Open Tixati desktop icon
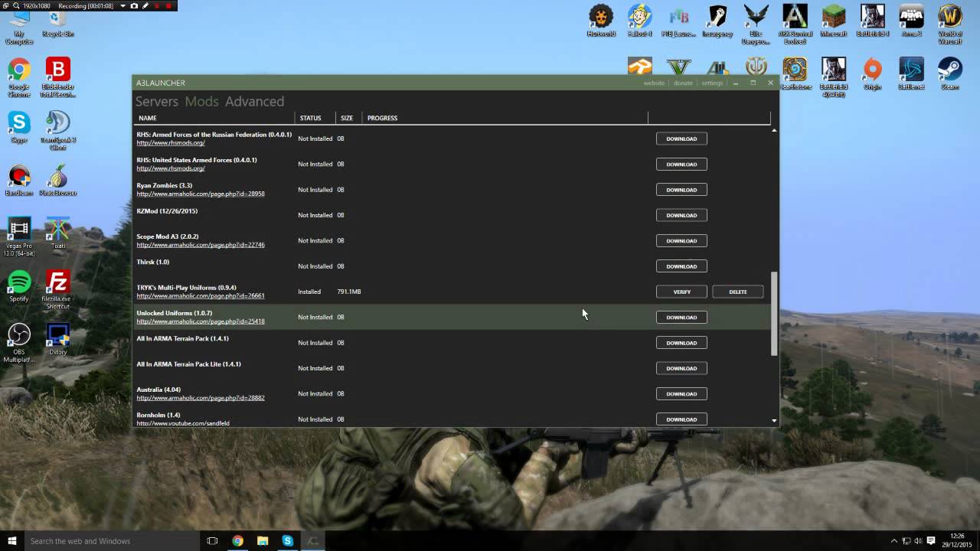The width and height of the screenshot is (980, 551). coord(57,233)
